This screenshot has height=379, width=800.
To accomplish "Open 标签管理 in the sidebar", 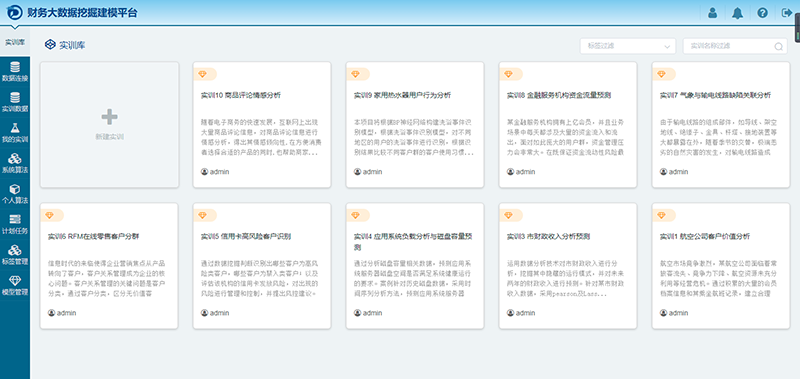I will click(x=15, y=255).
